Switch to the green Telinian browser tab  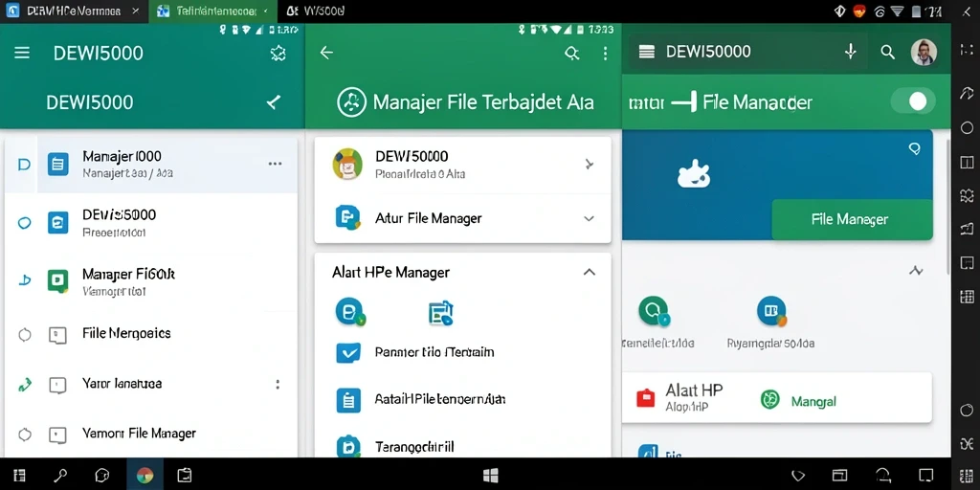(x=212, y=11)
